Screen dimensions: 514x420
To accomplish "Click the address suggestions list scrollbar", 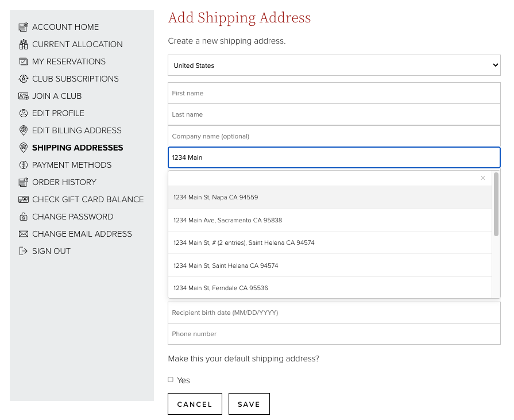I will (496, 204).
